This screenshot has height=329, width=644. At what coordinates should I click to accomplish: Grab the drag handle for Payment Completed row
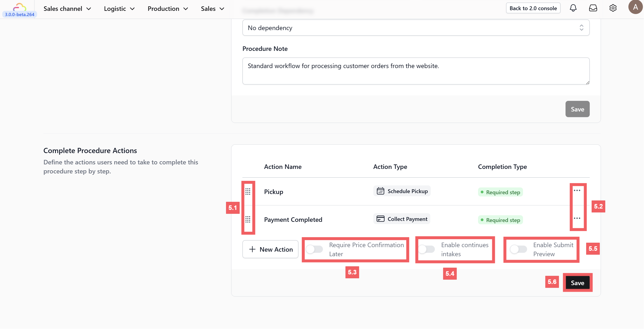pos(248,219)
